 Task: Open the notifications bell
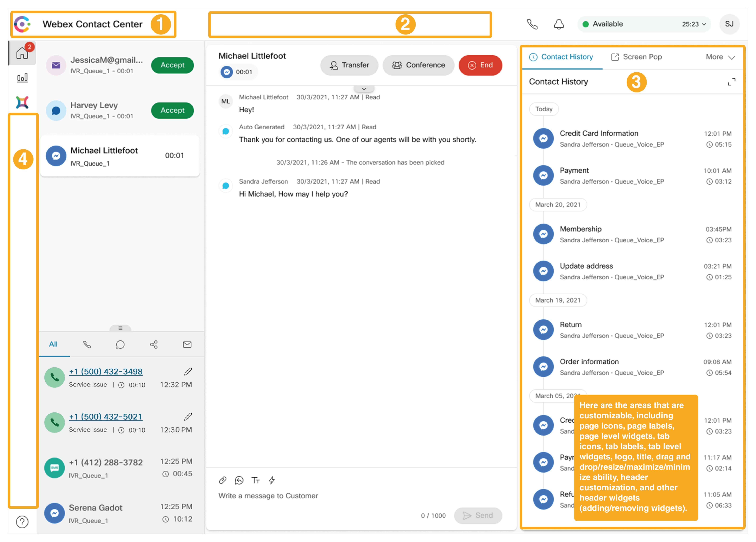point(559,24)
